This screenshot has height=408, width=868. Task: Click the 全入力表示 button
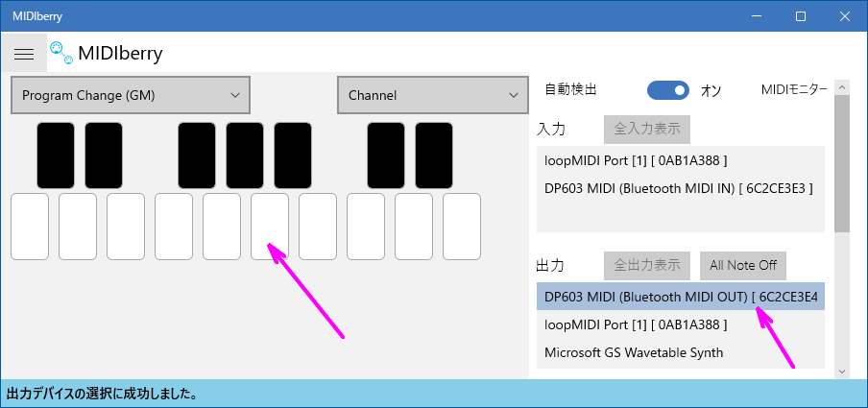tap(646, 129)
